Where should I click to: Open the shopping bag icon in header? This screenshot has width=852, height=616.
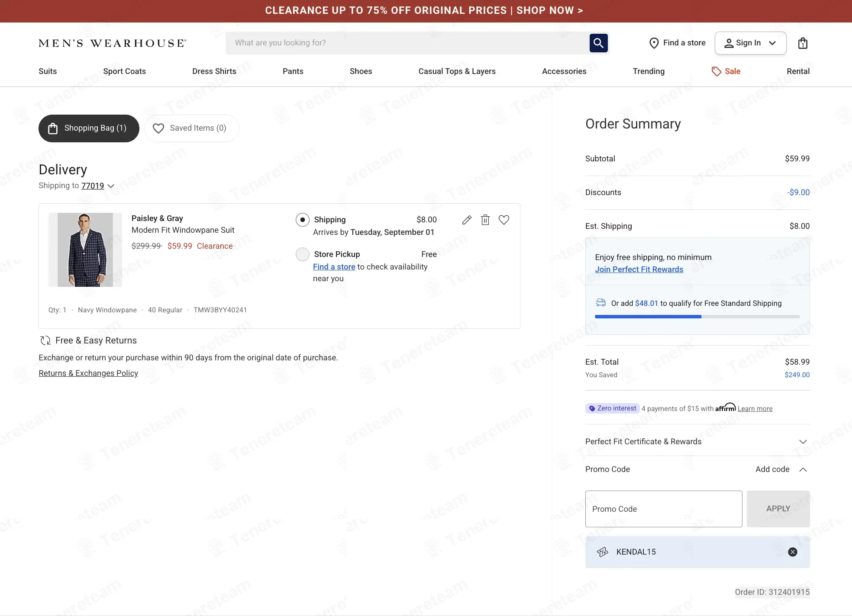[803, 43]
